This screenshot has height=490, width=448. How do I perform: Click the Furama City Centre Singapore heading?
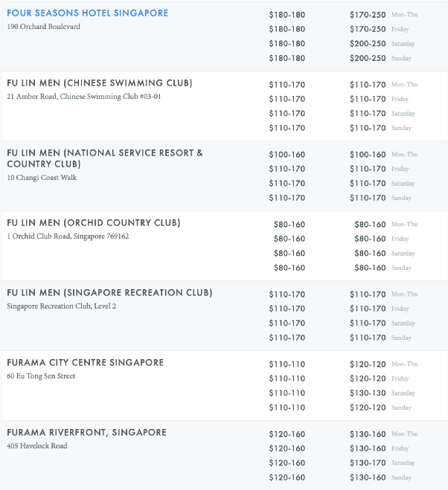(x=85, y=363)
